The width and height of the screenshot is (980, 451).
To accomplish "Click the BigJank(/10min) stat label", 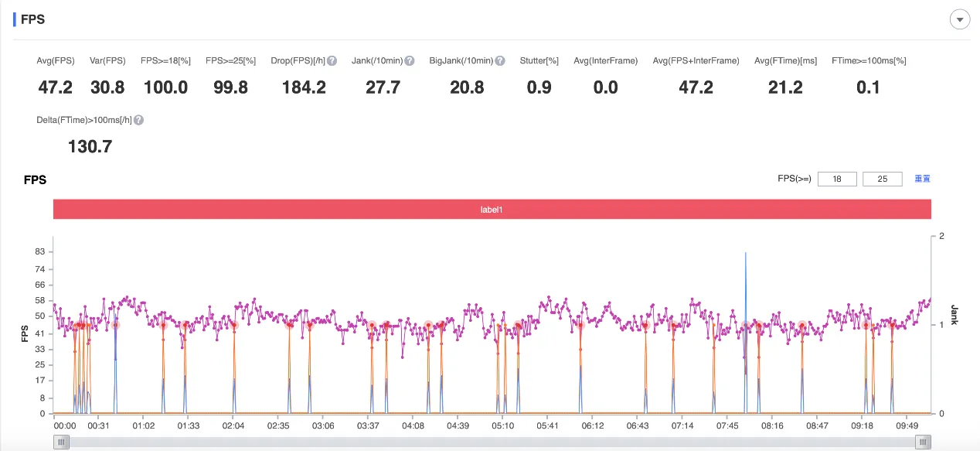I will pyautogui.click(x=461, y=61).
